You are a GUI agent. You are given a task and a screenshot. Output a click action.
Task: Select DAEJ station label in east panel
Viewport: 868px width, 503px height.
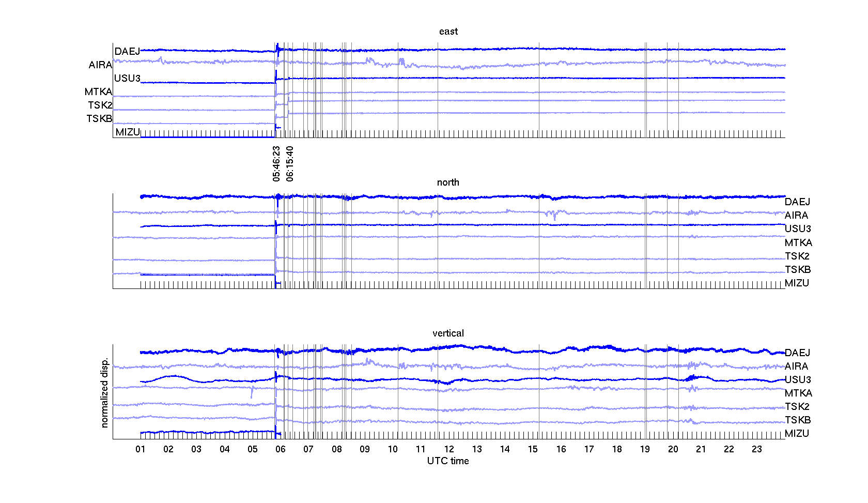click(x=127, y=51)
